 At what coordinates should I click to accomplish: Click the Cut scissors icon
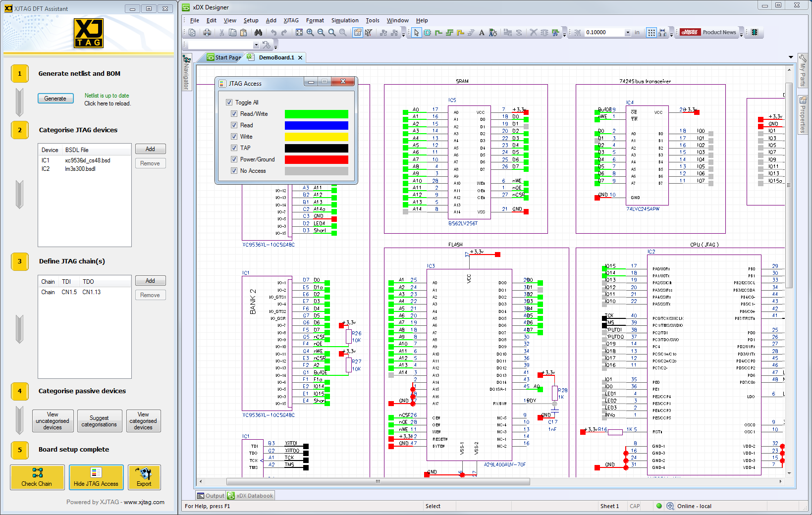(222, 33)
